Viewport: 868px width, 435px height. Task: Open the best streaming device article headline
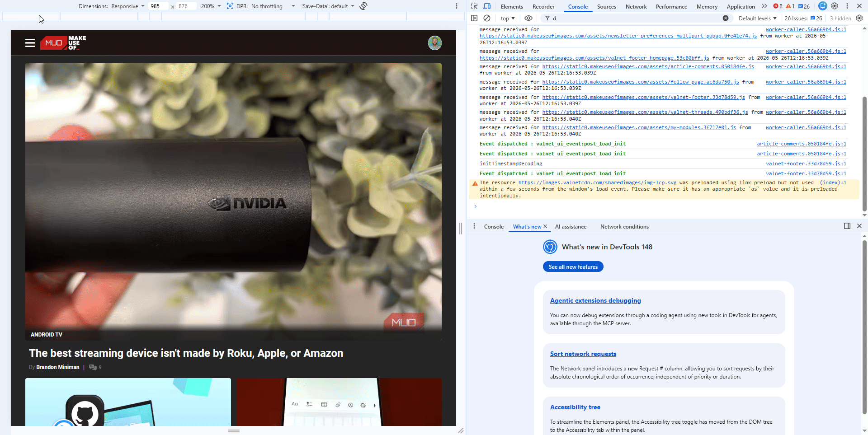(186, 353)
